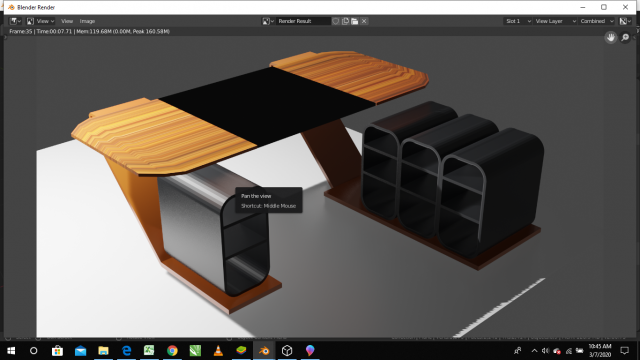Open the Combined pass dropdown

pyautogui.click(x=597, y=21)
